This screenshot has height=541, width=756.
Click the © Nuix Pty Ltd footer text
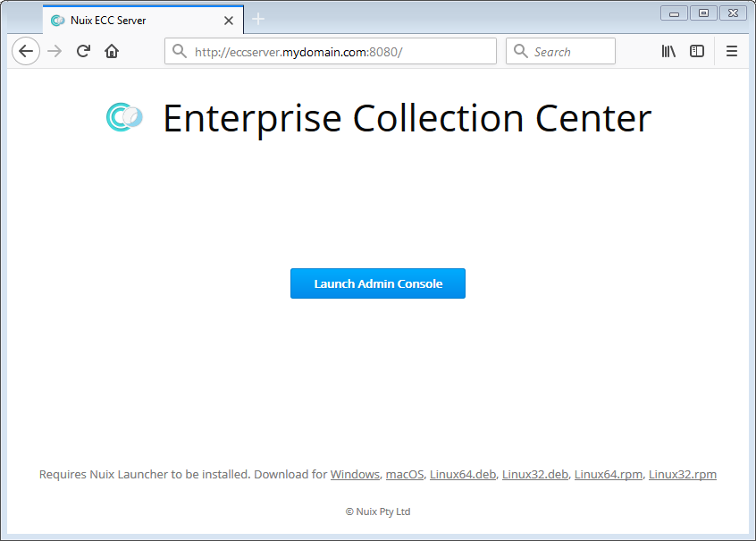378,511
